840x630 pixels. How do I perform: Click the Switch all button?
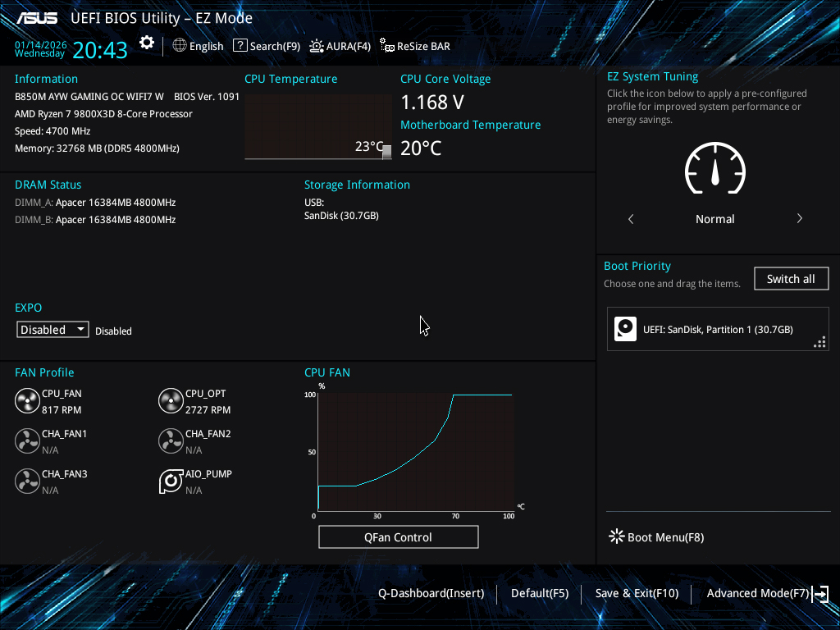[792, 279]
